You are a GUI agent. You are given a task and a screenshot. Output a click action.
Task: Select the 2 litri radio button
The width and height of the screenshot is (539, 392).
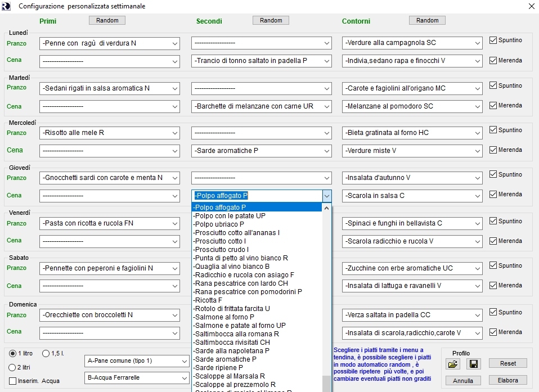[x=12, y=368]
